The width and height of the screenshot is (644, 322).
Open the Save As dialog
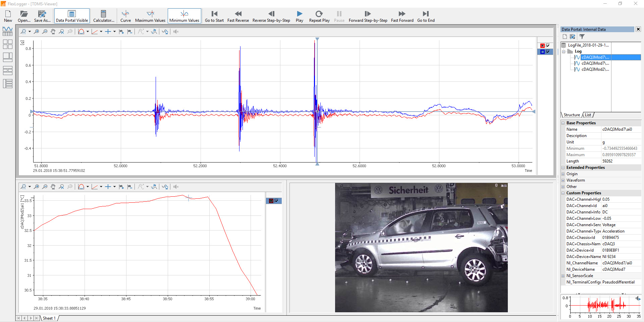click(42, 16)
